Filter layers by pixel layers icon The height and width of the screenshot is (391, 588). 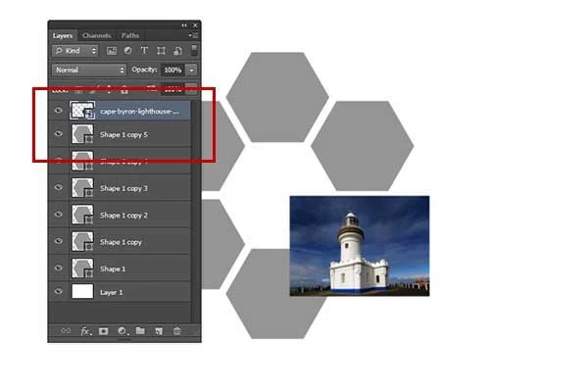pos(112,51)
